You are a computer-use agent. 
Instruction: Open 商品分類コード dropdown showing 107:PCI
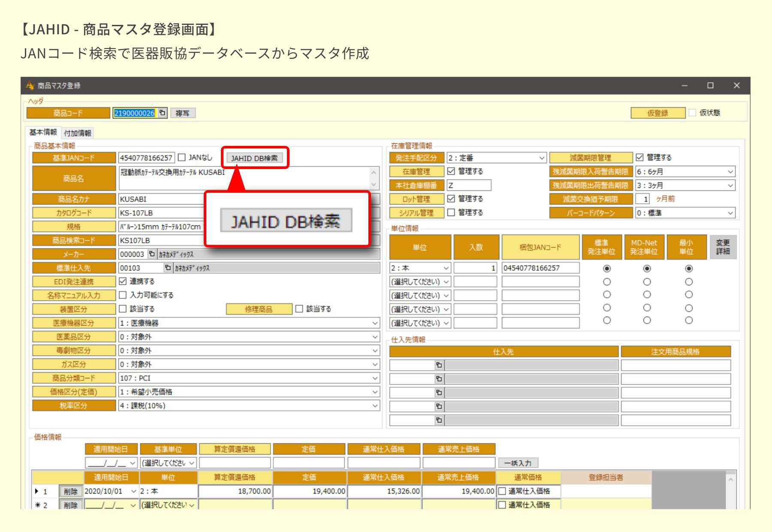[249, 378]
